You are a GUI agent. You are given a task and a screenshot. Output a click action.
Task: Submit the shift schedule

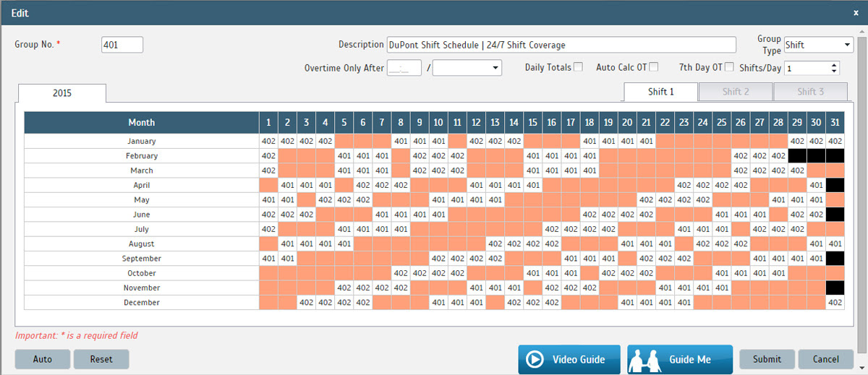(767, 359)
